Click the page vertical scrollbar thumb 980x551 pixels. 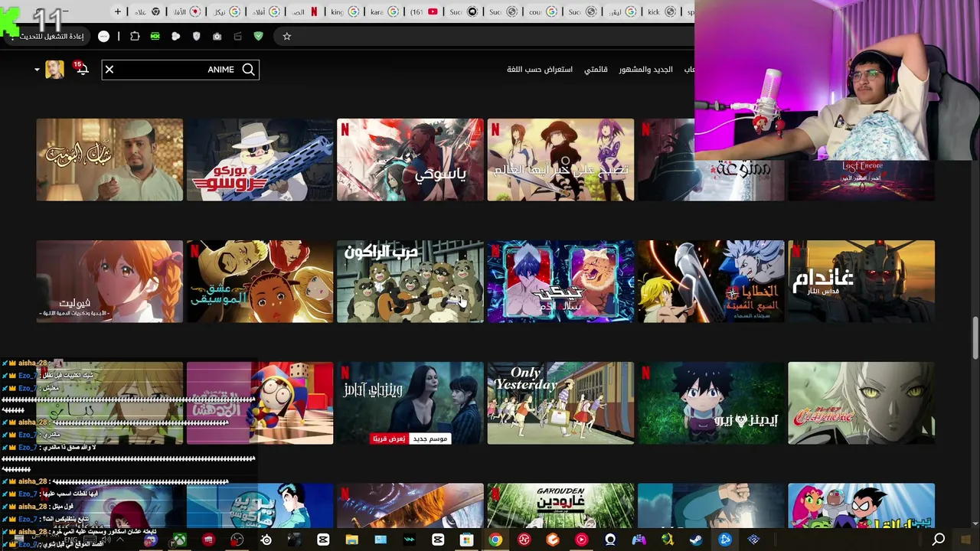click(x=975, y=337)
